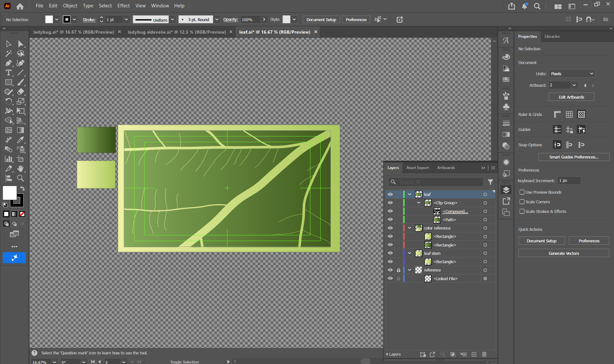Click the Layers search field

click(x=436, y=182)
